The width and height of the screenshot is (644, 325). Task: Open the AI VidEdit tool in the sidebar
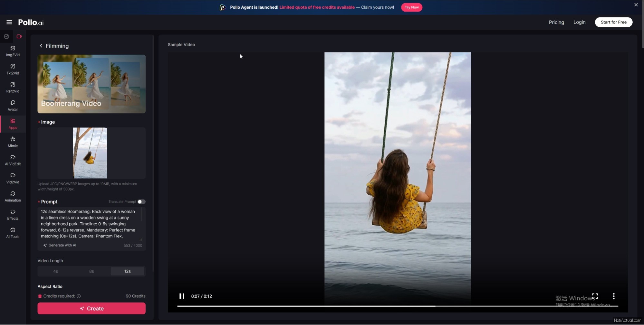click(x=13, y=160)
